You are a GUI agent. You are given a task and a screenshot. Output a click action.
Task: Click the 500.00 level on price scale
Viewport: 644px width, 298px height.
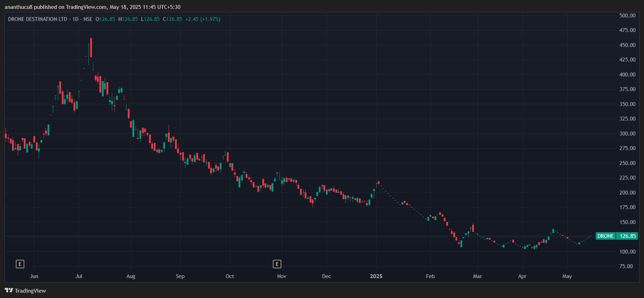[x=627, y=16]
